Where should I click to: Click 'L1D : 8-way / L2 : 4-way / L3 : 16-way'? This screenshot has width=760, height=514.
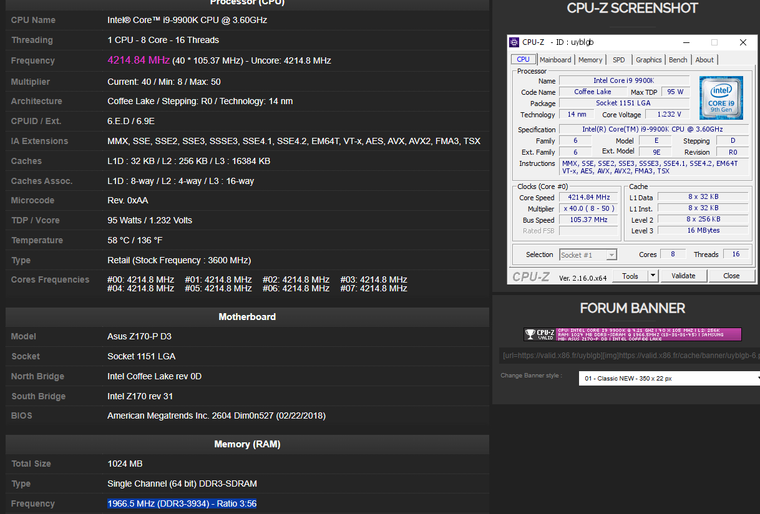(x=180, y=181)
